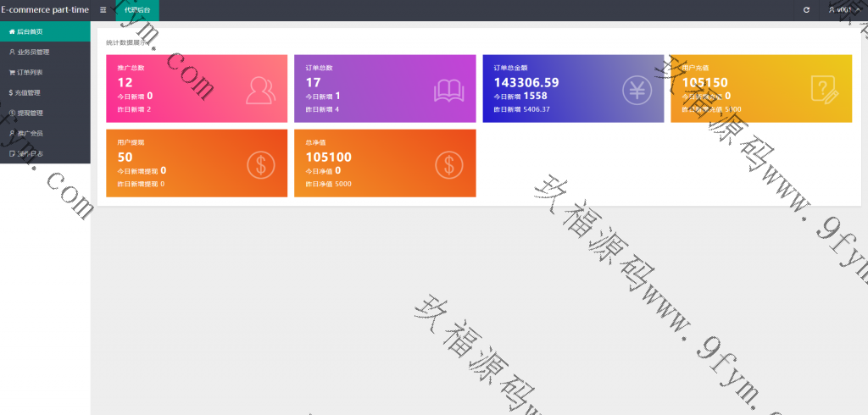Click the dollar icon on 用户提现 card
The image size is (868, 415).
point(260,164)
